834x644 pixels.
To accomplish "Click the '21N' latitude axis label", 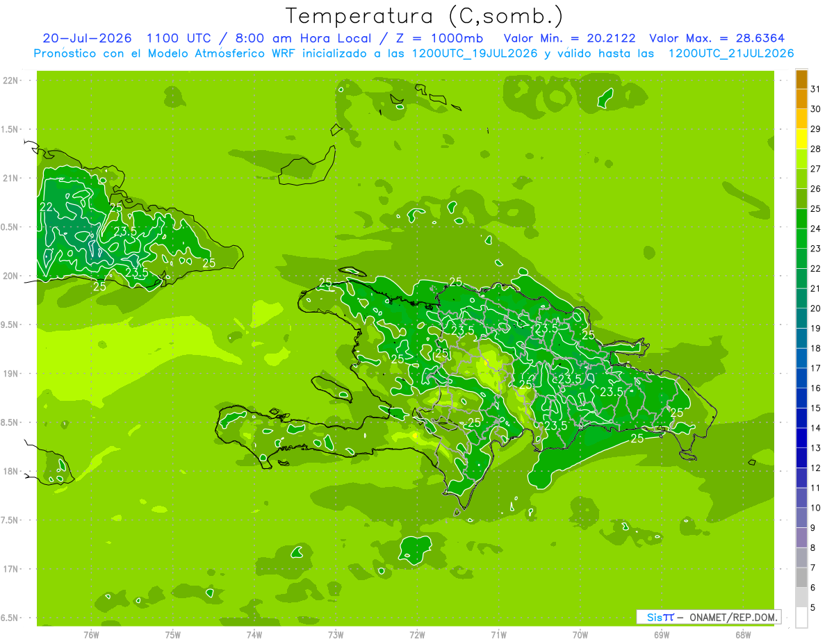I will 11,178.
